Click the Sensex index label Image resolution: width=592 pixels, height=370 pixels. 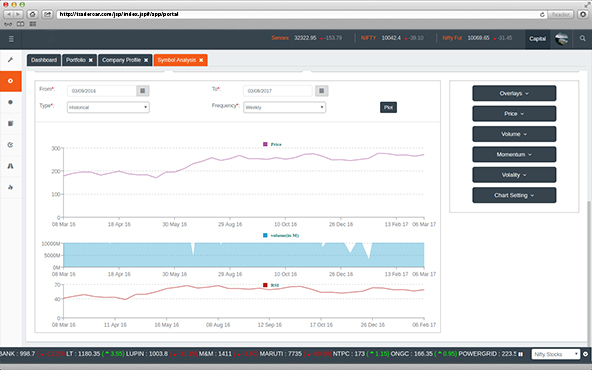pos(280,38)
